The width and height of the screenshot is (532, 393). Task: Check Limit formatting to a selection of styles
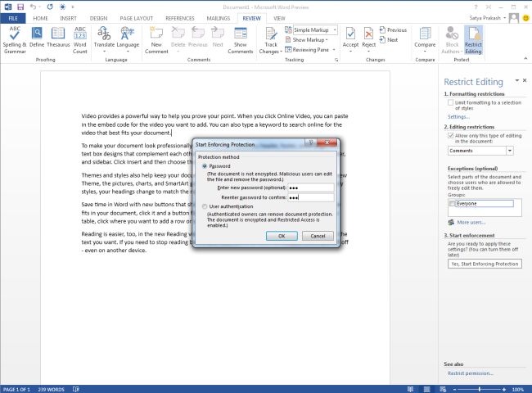[451, 102]
